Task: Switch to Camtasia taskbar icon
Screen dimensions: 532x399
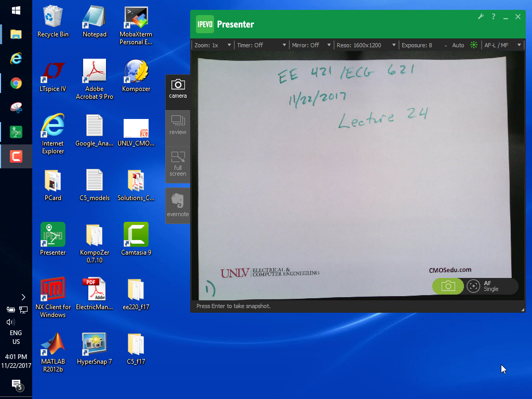Action: tap(16, 156)
